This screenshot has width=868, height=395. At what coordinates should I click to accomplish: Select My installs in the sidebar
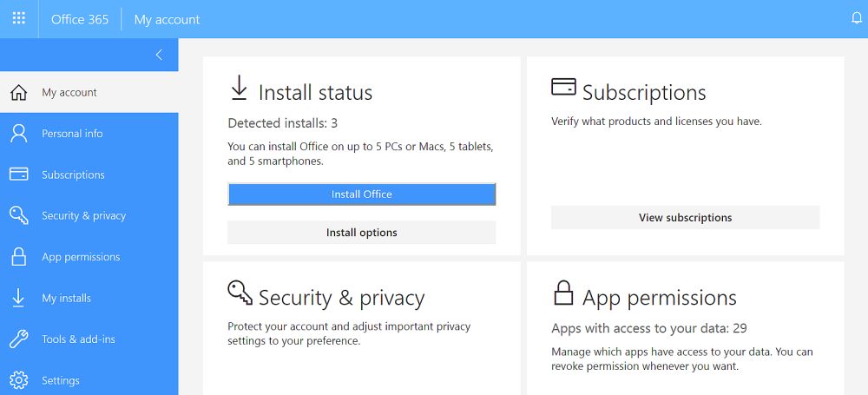(66, 298)
